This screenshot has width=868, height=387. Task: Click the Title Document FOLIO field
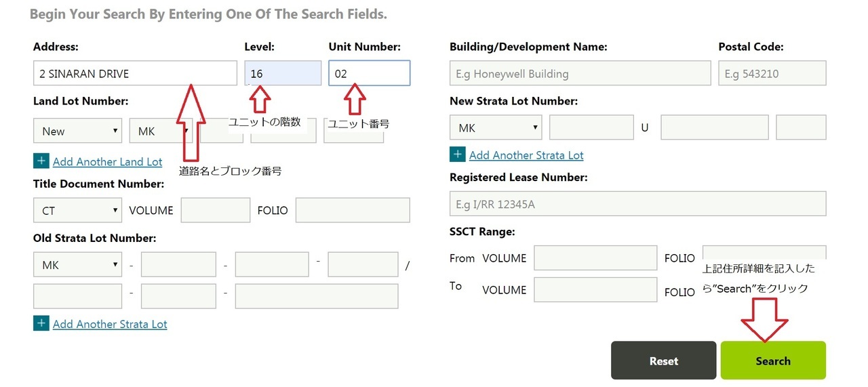[x=353, y=210]
